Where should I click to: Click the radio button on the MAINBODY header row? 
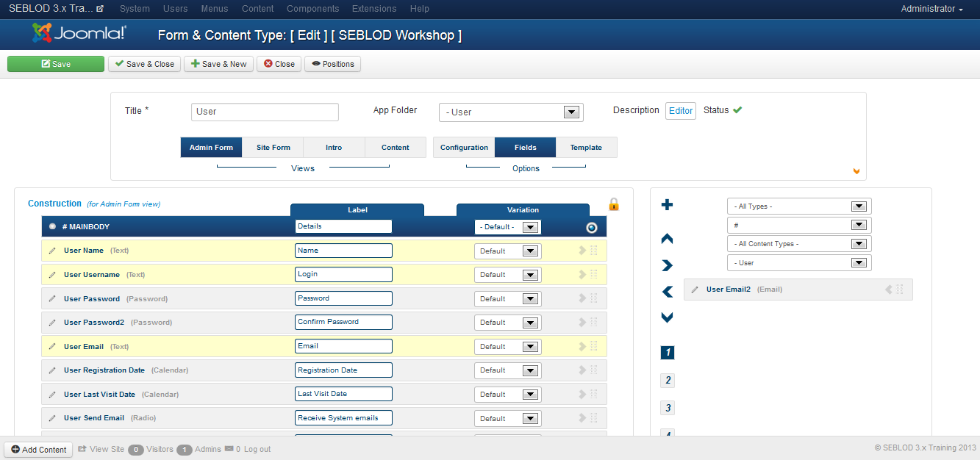point(51,226)
